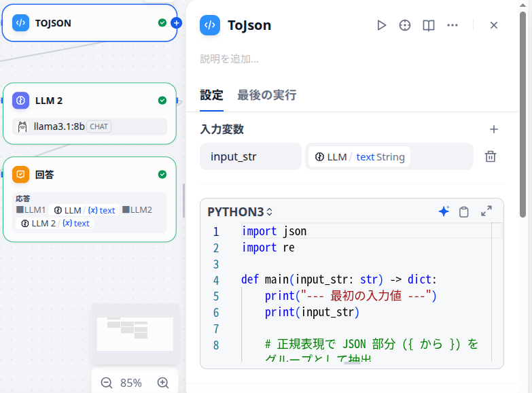Screen dimensions: 532x393
Task: Click the LLM / text variable chip in 回答
Action: 84,210
